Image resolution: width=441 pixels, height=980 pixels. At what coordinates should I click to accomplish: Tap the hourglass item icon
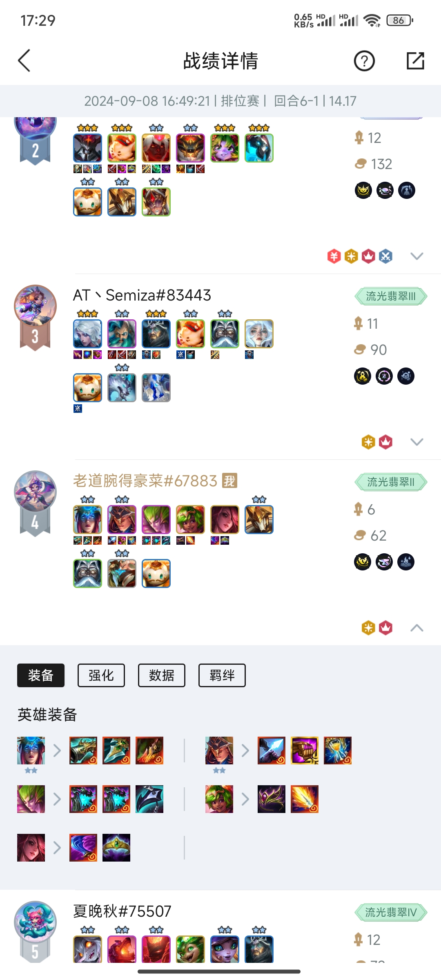[338, 751]
